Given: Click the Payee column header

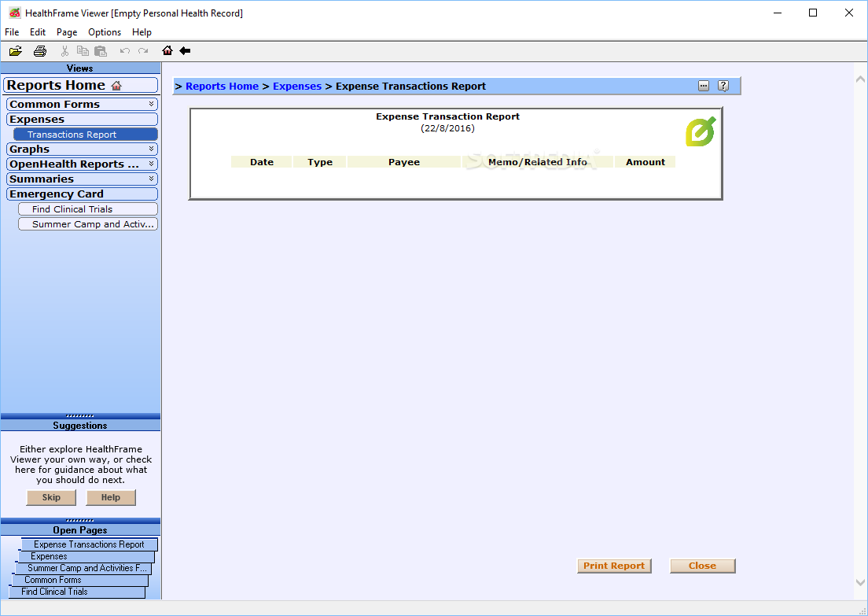Looking at the screenshot, I should pyautogui.click(x=404, y=162).
